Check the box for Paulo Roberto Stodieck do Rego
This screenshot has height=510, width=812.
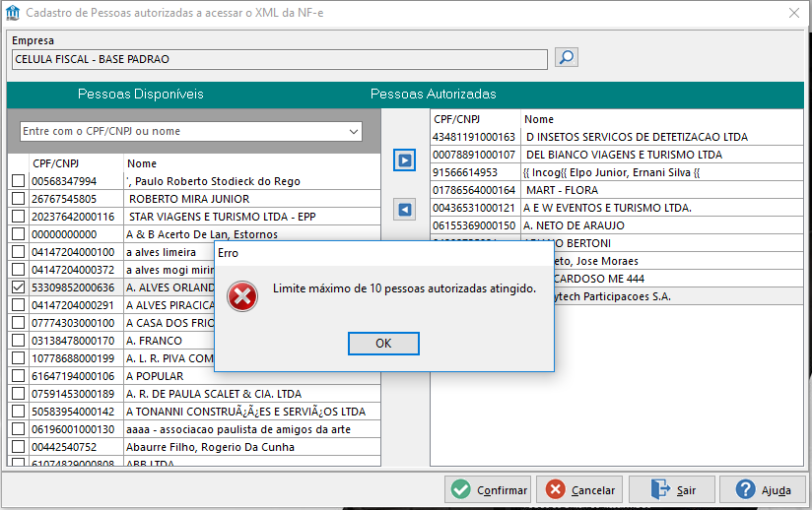(18, 181)
